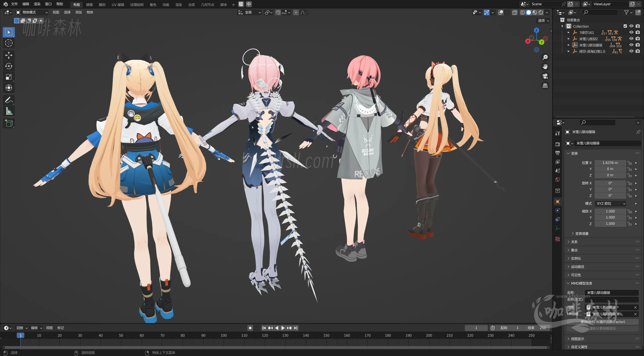Jump to timeline end

tap(296, 328)
